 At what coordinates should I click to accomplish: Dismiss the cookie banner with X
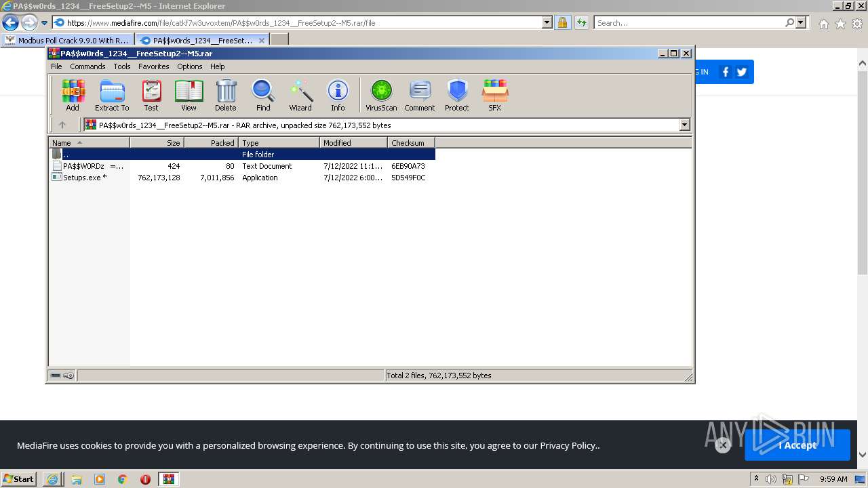pos(723,445)
